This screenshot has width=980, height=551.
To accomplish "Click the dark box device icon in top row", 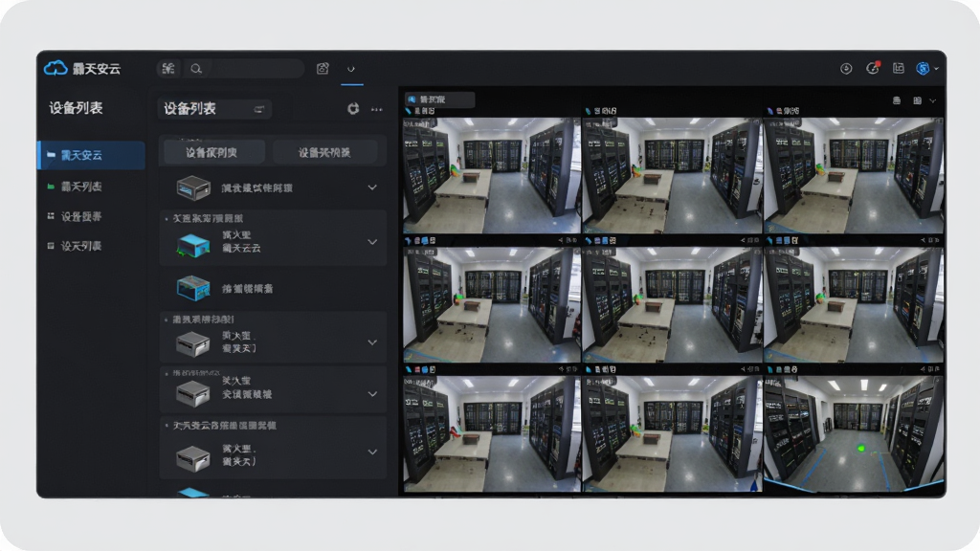I will click(193, 187).
